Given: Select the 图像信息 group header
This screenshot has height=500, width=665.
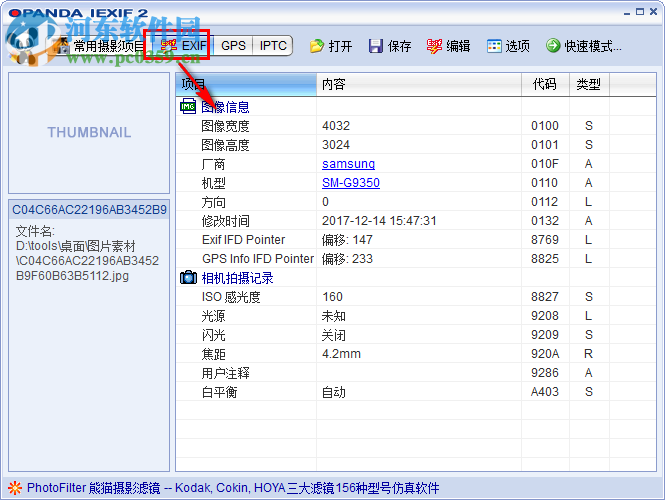Looking at the screenshot, I should 225,107.
